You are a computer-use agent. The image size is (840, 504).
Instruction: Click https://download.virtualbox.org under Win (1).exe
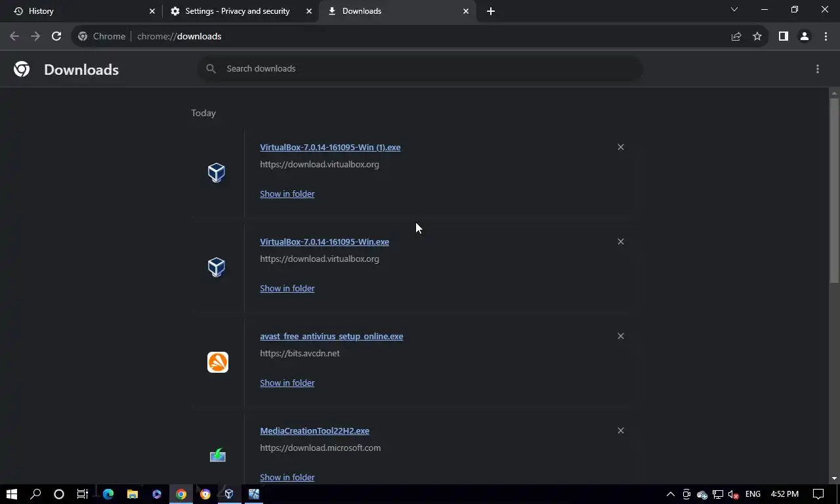pyautogui.click(x=320, y=164)
